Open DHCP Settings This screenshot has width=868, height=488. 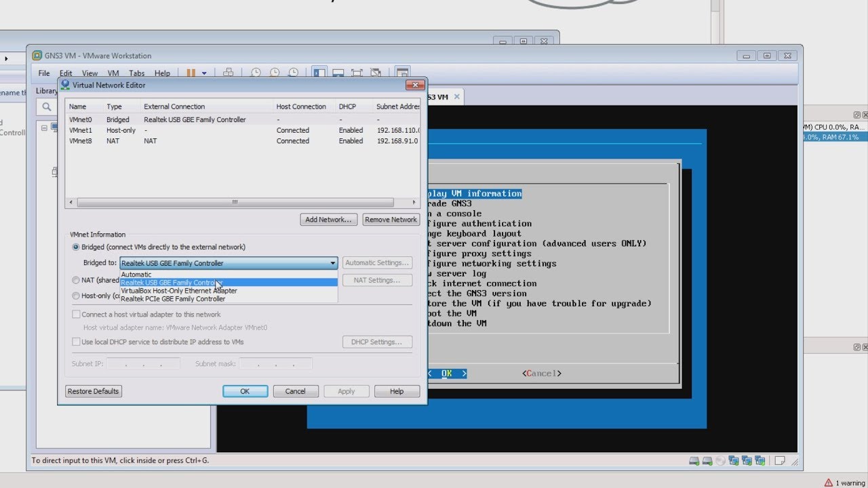click(378, 342)
